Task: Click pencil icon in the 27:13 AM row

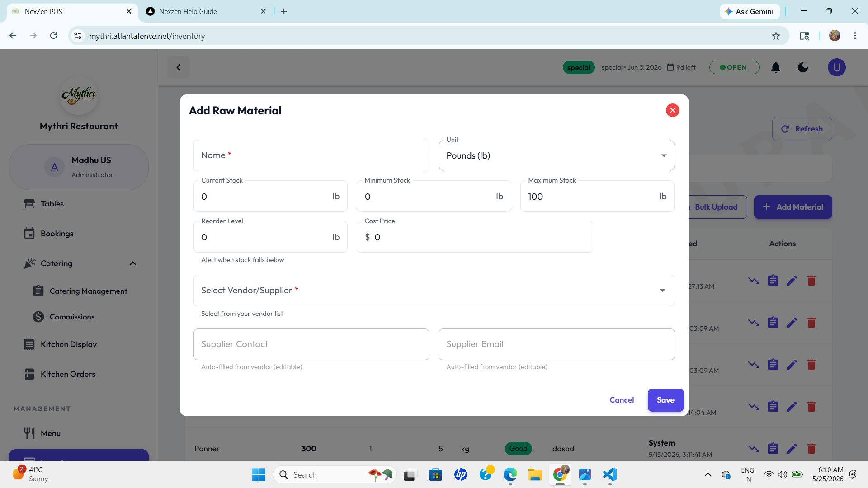Action: point(792,281)
